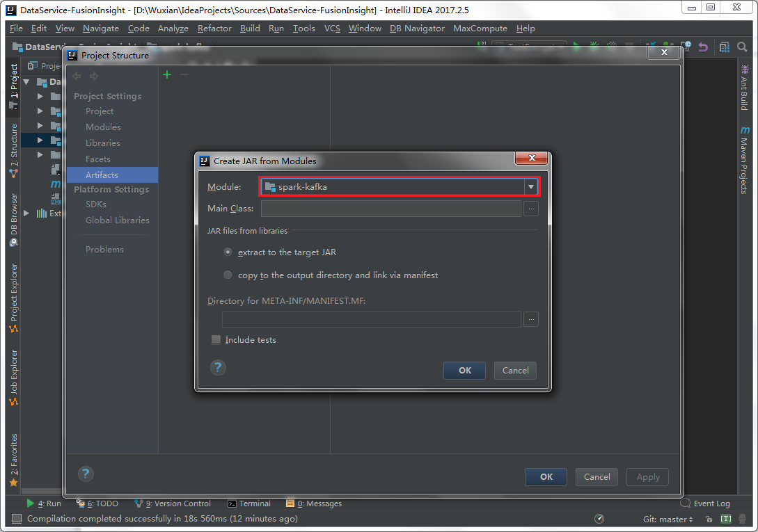Screen dimensions: 758x532
Task: Click the Apply button in Project Structure
Action: tap(648, 477)
